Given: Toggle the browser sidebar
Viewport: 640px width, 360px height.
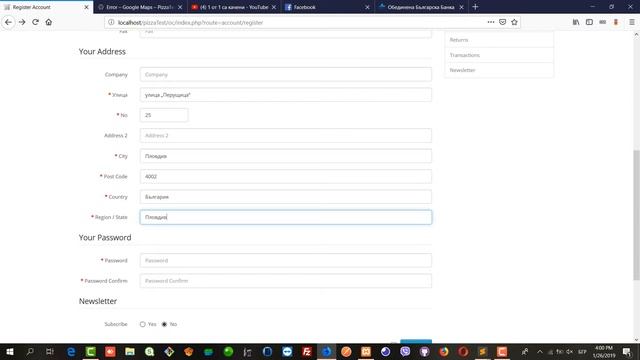Looking at the screenshot, I should click(589, 22).
